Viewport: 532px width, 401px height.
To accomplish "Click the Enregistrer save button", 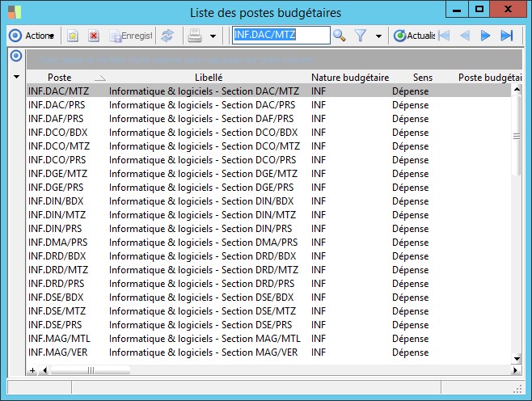I will point(131,36).
